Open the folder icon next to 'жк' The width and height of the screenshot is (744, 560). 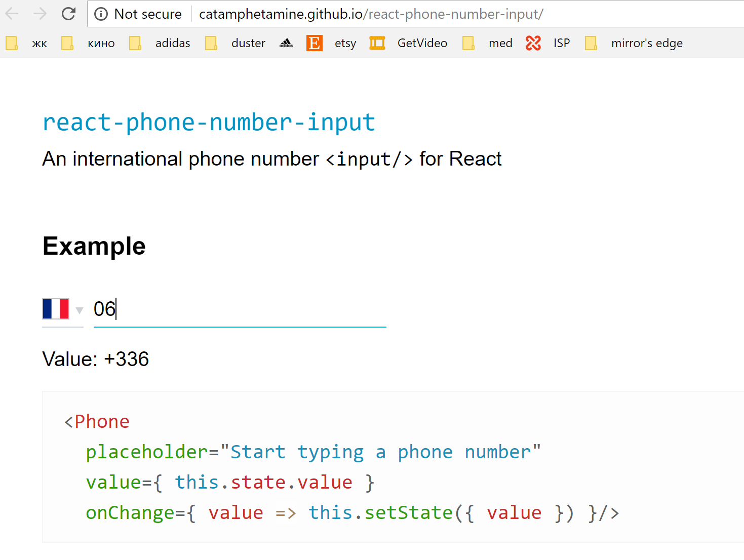11,43
